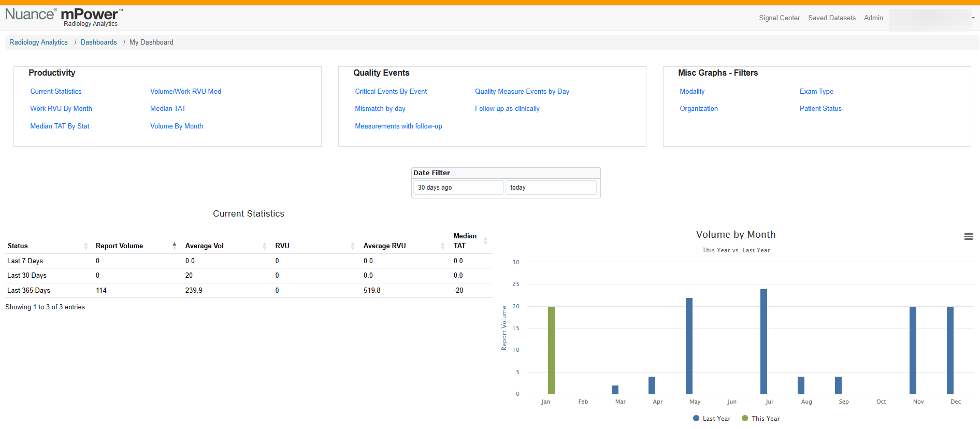Open the Work RVU By Month link

(61, 108)
